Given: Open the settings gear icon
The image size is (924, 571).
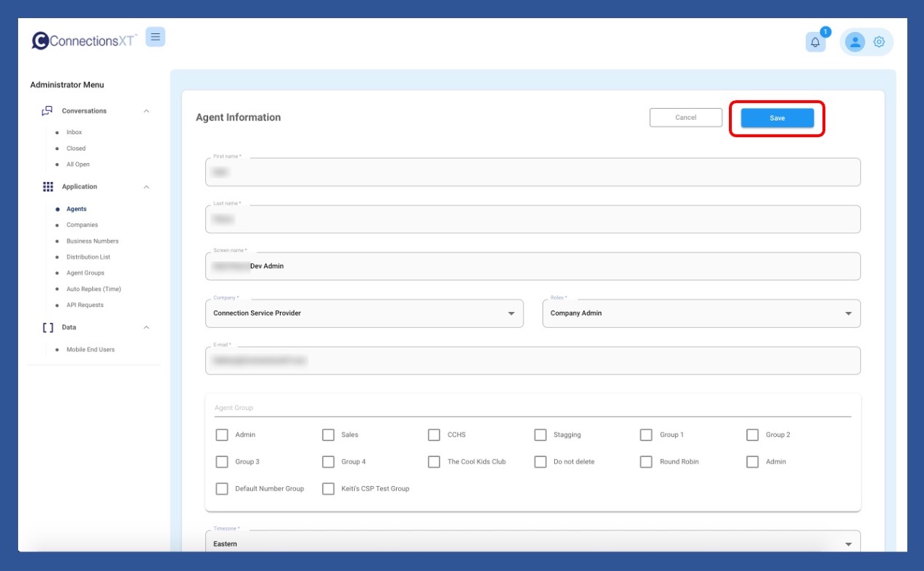Looking at the screenshot, I should coord(879,42).
